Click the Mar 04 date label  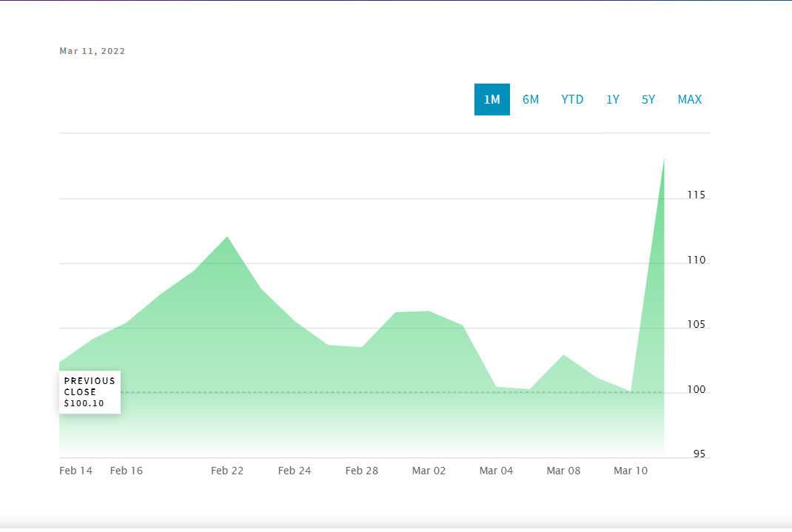tap(496, 471)
